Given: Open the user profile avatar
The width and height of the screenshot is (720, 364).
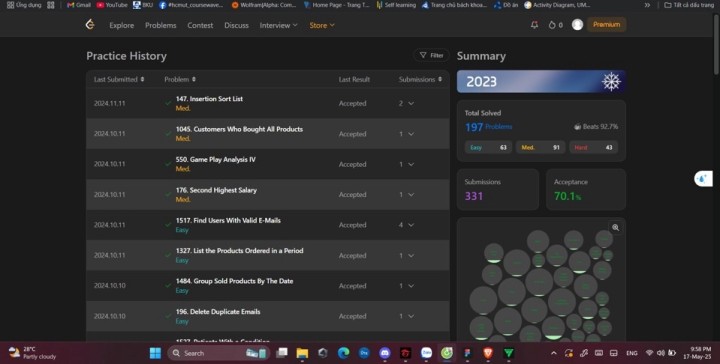Looking at the screenshot, I should click(x=577, y=25).
